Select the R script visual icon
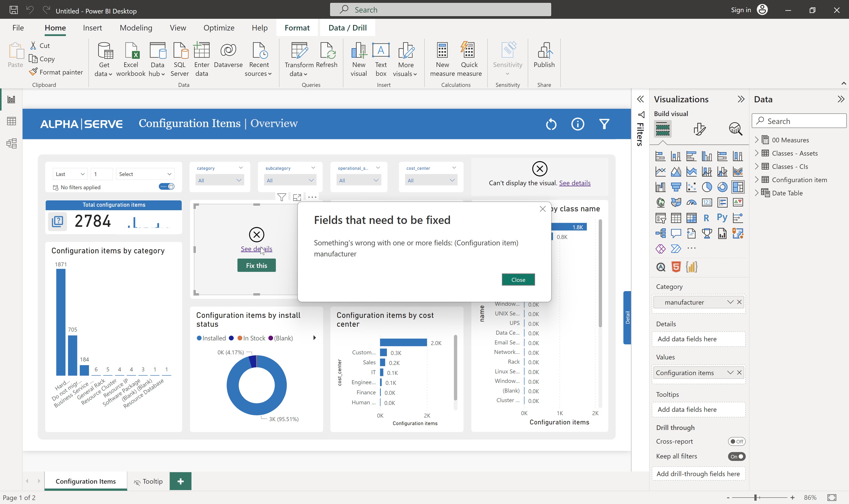 coord(706,218)
